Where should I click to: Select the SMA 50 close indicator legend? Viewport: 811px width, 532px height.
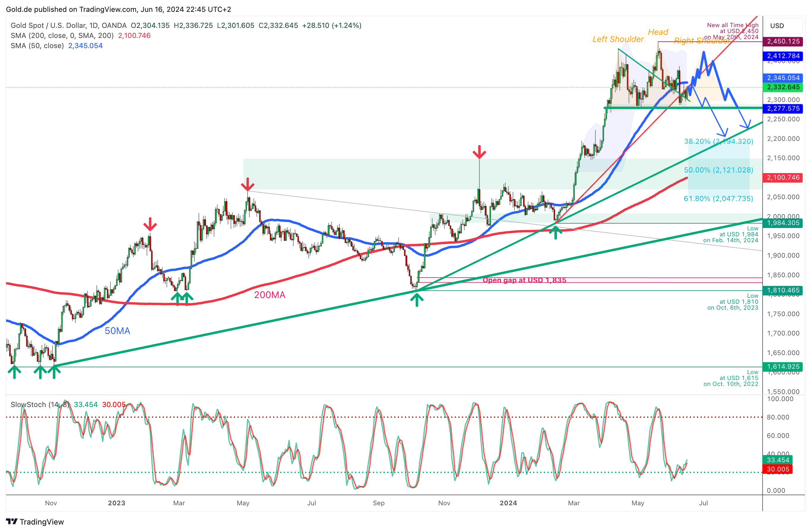click(37, 46)
